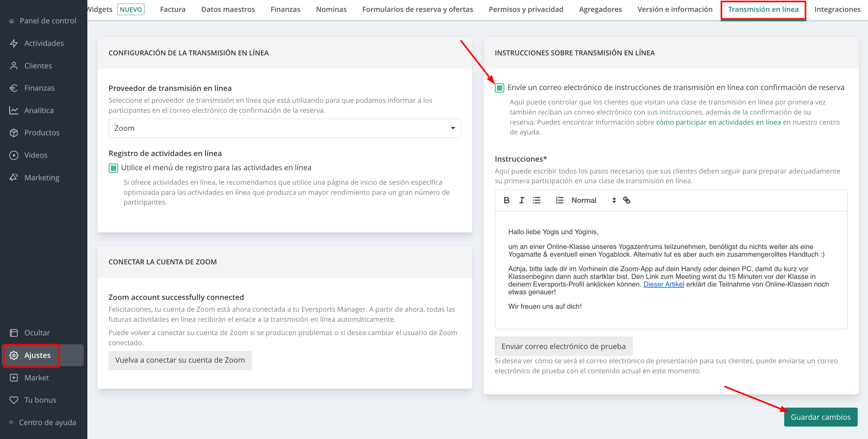Viewport: 868px width, 439px height.
Task: Open Actividades in sidebar
Action: pyautogui.click(x=44, y=43)
